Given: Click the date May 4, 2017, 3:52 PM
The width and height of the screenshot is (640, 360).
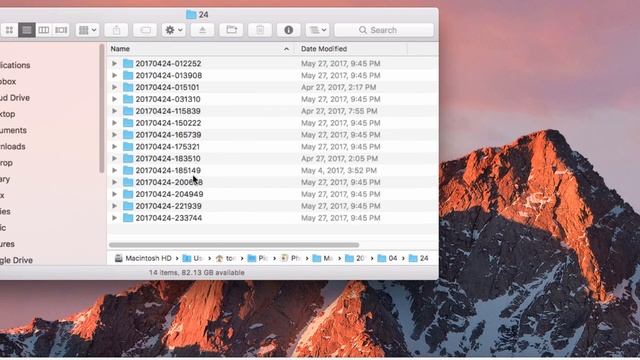Looking at the screenshot, I should (x=339, y=170).
